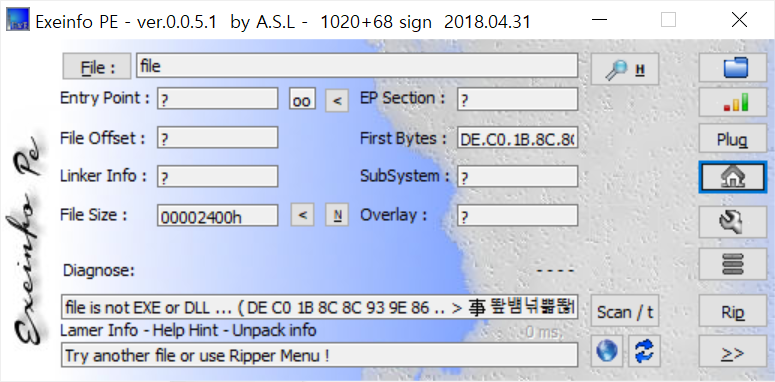
Task: Open the Plug plugins button
Action: [732, 139]
